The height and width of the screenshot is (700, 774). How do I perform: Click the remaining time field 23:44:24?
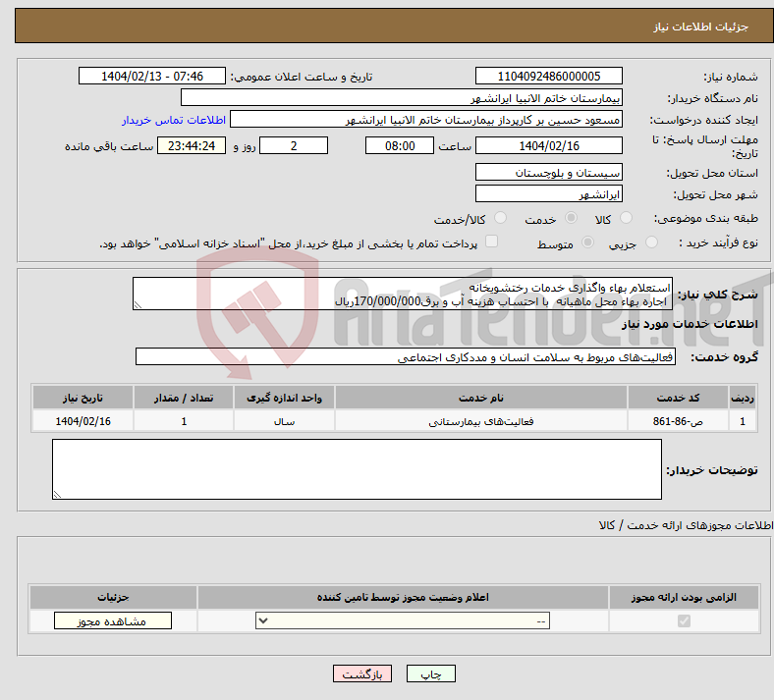tap(192, 145)
